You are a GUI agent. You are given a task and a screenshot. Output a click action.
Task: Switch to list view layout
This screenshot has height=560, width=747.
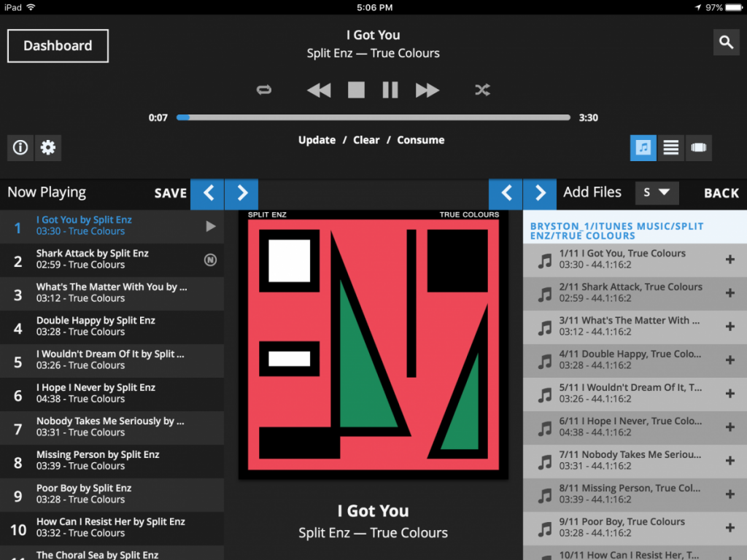[671, 147]
